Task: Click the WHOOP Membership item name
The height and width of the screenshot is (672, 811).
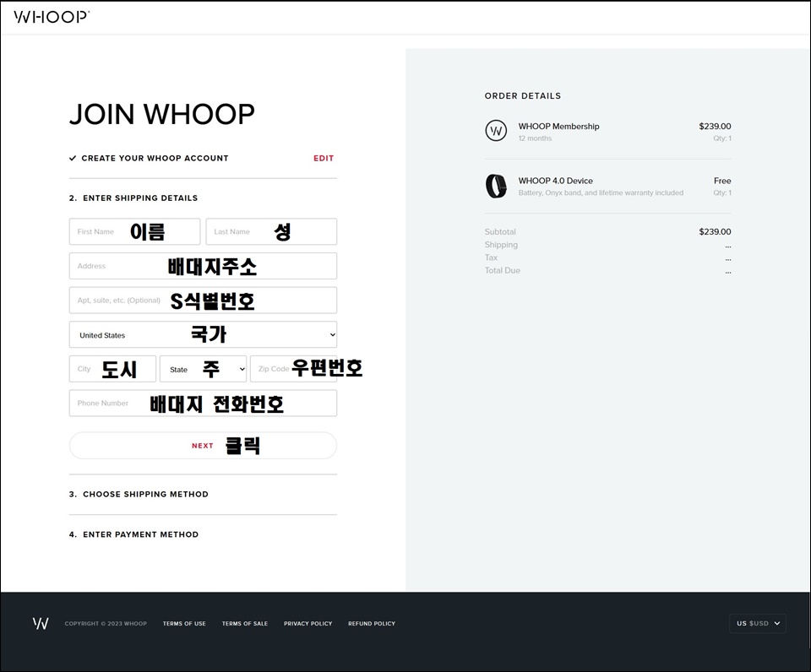Action: [x=558, y=126]
